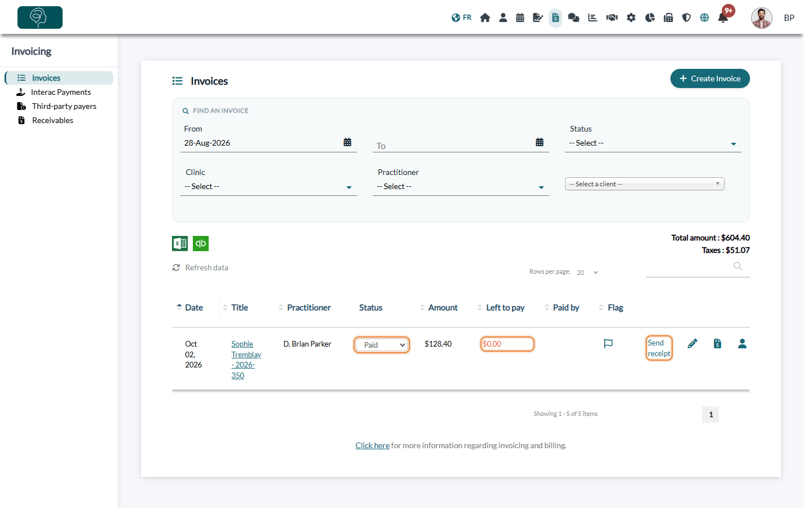Open the notifications bell
The height and width of the screenshot is (508, 812).
(723, 17)
